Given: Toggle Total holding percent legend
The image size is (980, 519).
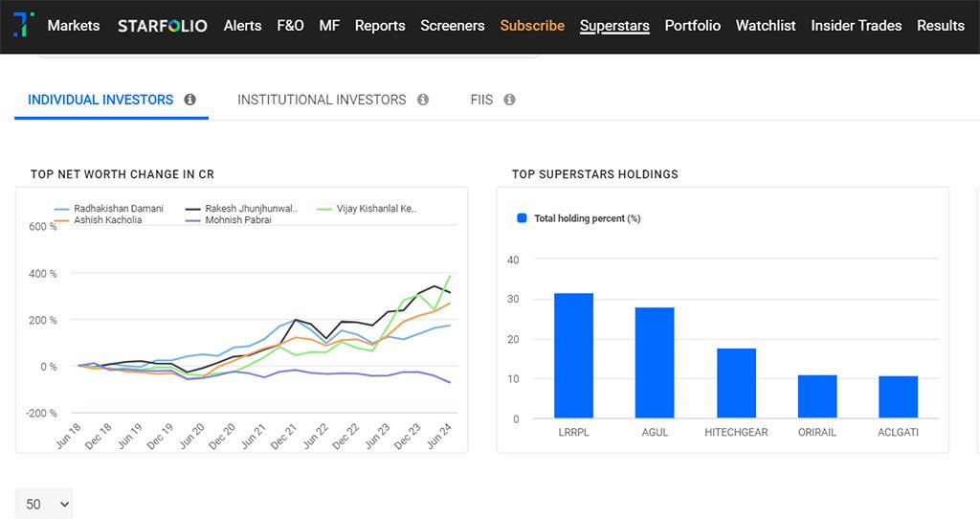Looking at the screenshot, I should [579, 218].
